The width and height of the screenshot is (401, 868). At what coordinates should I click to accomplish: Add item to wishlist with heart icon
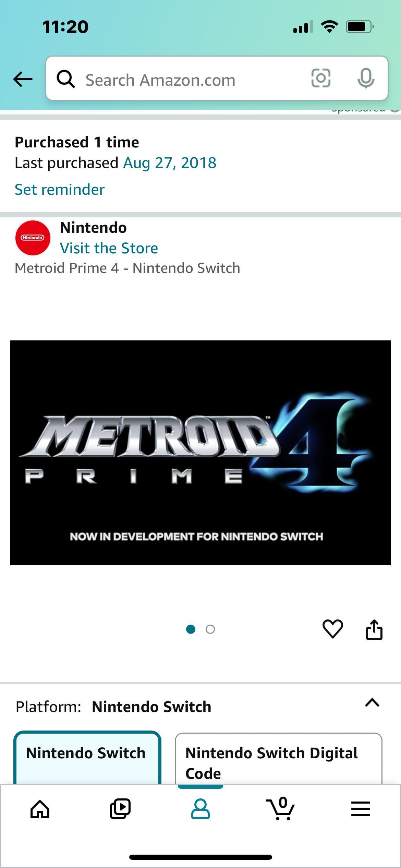click(x=332, y=629)
